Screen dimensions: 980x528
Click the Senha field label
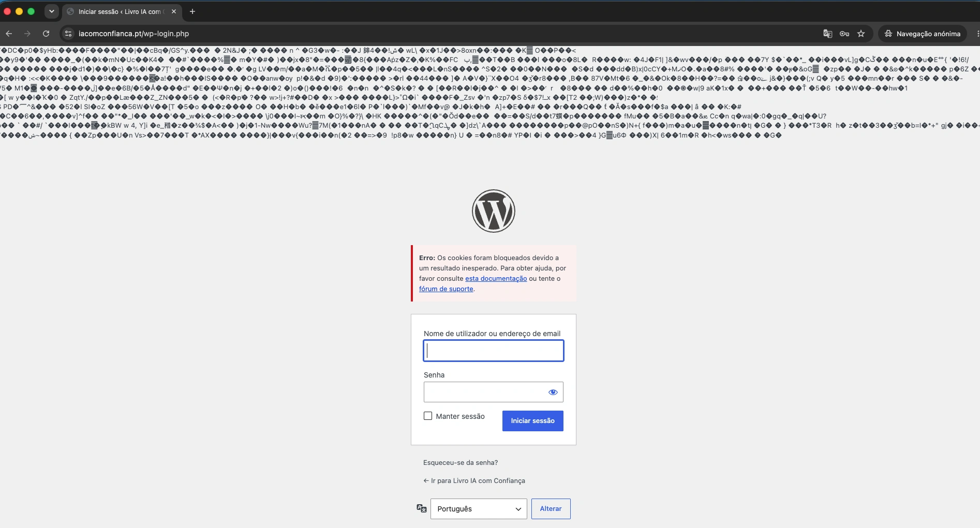434,375
